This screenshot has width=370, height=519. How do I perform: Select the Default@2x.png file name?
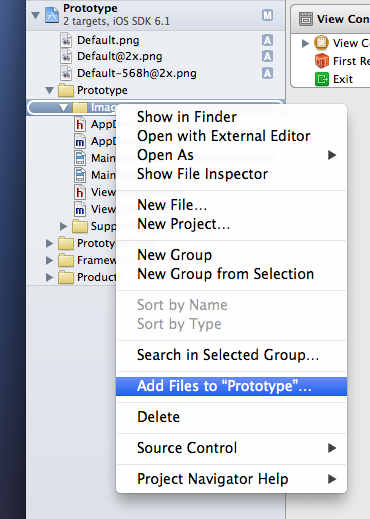[120, 56]
